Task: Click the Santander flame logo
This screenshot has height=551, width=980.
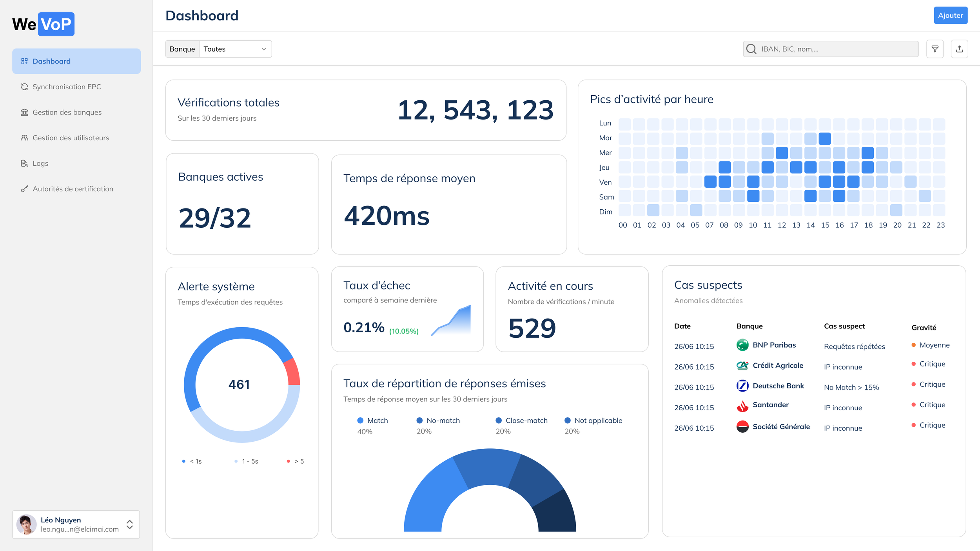Action: [x=742, y=406]
